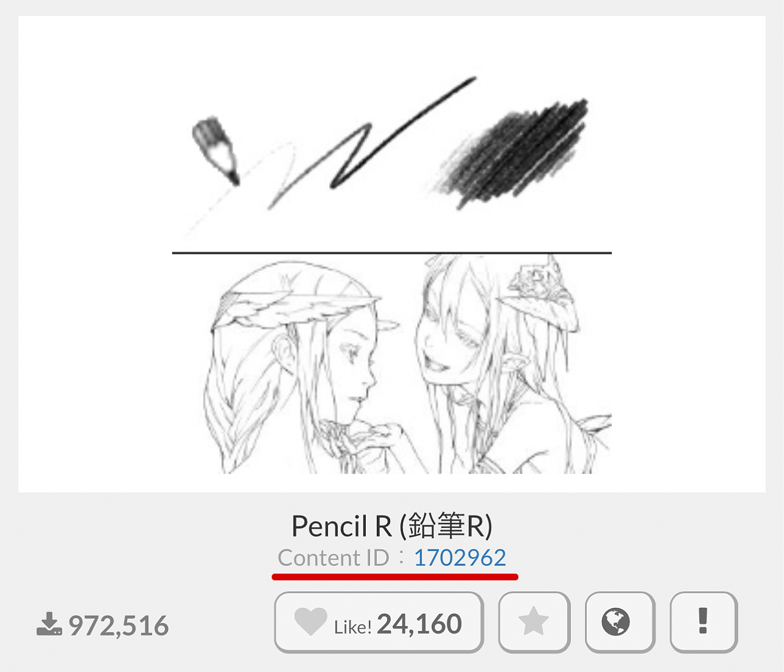Select the dense hatching shading sample
Image resolution: width=784 pixels, height=672 pixels.
[x=512, y=153]
